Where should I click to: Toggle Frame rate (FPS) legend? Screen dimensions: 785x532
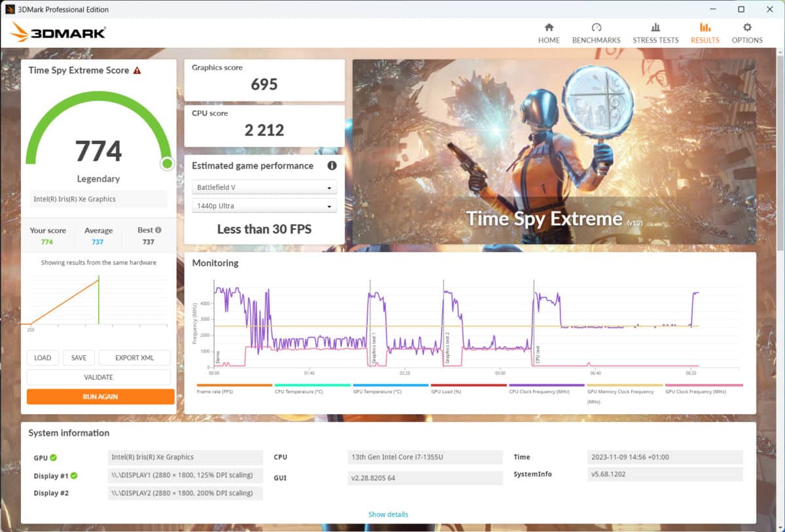(234, 389)
